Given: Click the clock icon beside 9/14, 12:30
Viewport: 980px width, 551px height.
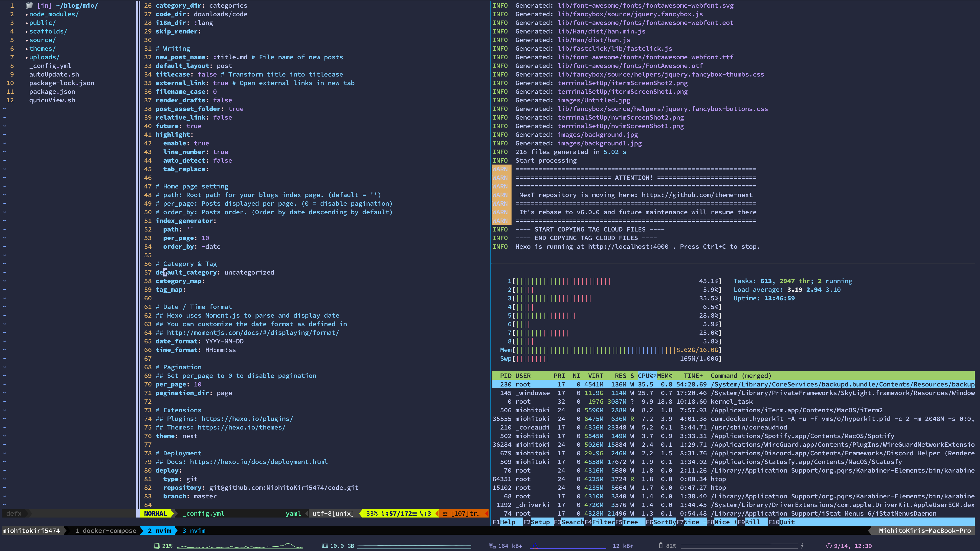Looking at the screenshot, I should tap(829, 546).
